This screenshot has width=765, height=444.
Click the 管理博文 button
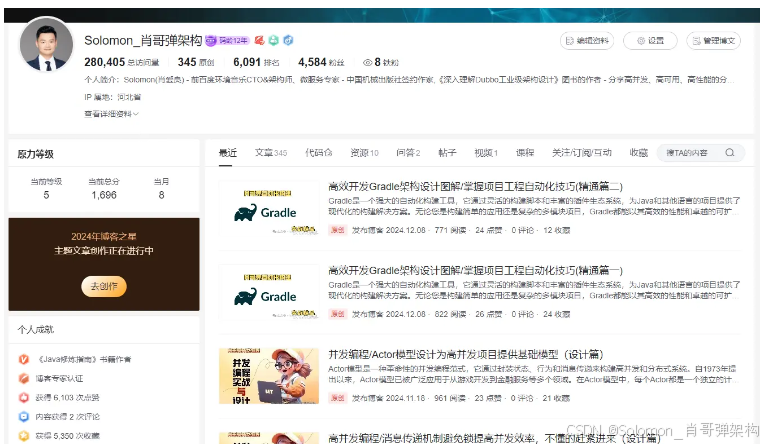point(714,40)
